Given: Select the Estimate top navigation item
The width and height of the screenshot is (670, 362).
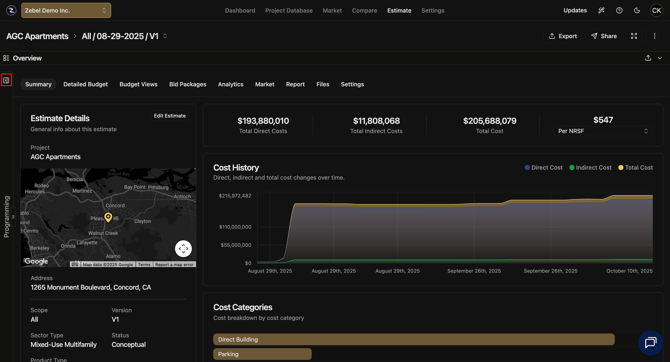Looking at the screenshot, I should tap(399, 11).
